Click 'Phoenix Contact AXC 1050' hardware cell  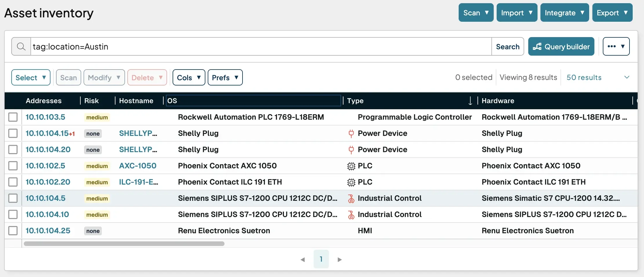531,166
